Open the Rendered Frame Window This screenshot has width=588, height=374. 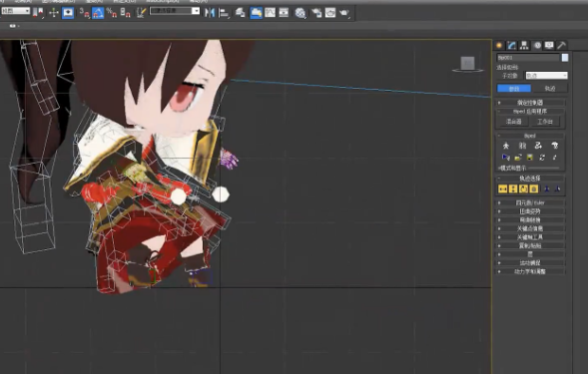point(330,13)
